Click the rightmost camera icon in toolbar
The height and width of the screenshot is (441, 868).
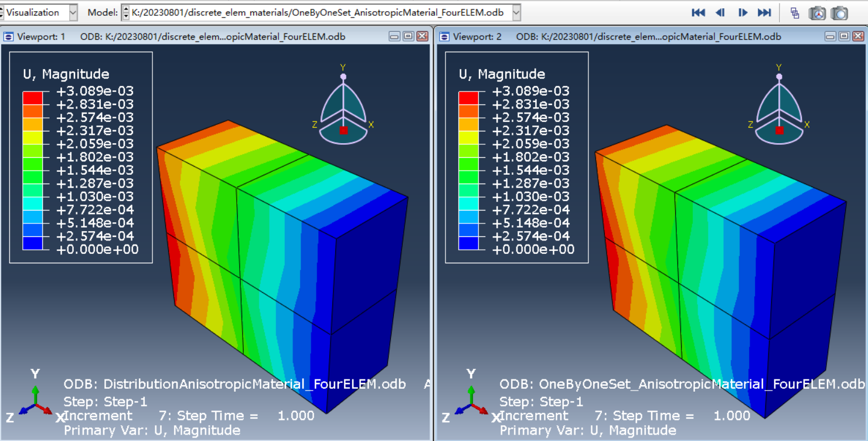click(x=839, y=13)
